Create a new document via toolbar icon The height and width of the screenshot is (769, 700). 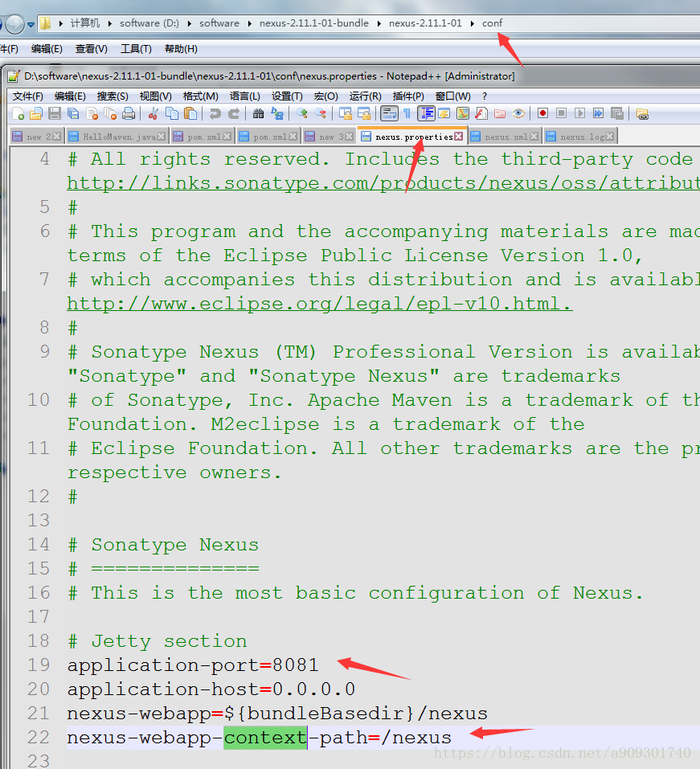(18, 114)
